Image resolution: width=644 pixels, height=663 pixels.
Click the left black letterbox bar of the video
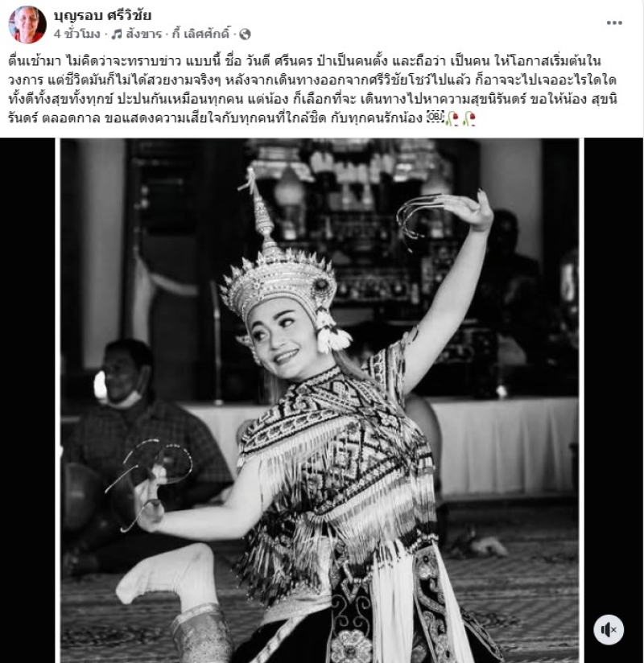[x=27, y=401]
